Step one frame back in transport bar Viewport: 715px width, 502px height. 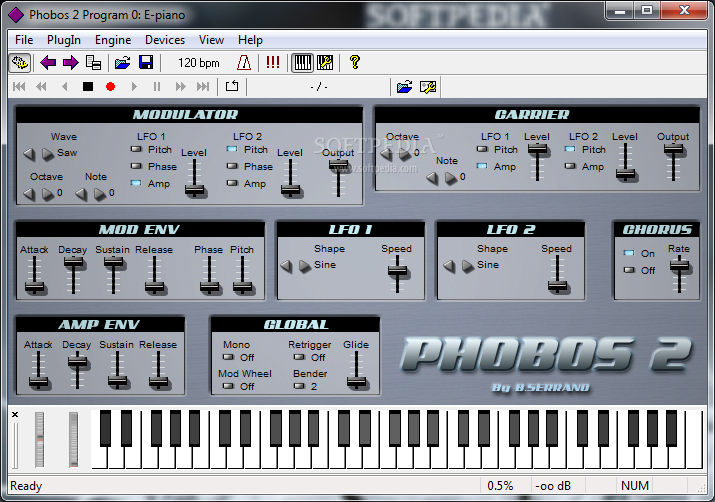point(65,86)
